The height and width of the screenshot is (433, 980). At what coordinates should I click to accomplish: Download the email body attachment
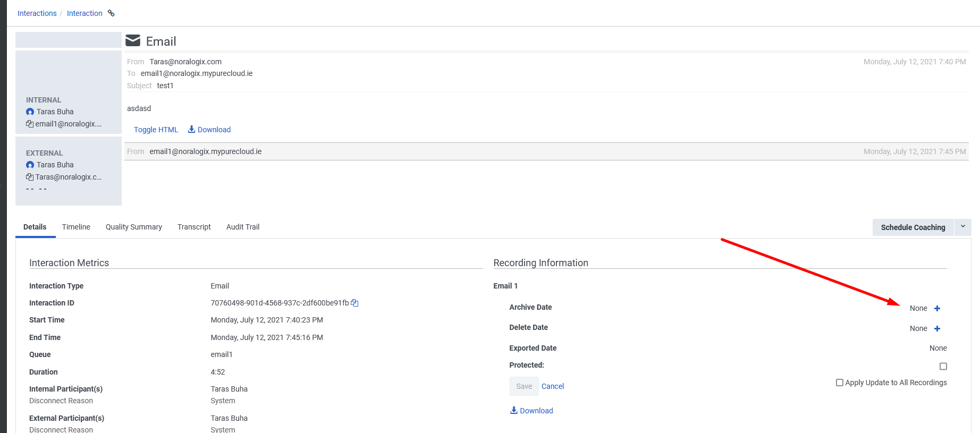[x=209, y=130]
